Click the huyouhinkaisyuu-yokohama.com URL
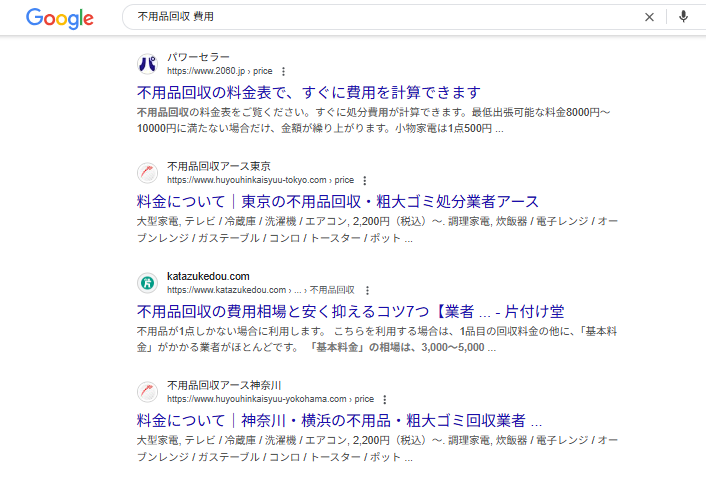706x482 pixels. coord(270,399)
